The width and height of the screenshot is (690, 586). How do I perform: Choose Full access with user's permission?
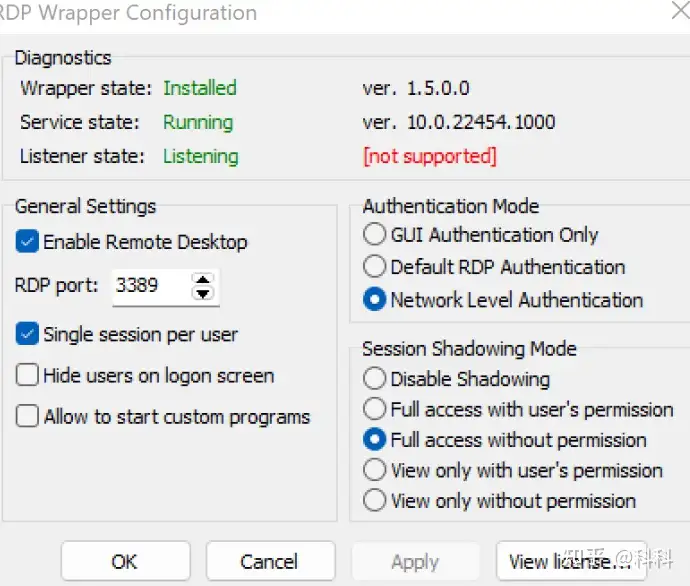[374, 409]
